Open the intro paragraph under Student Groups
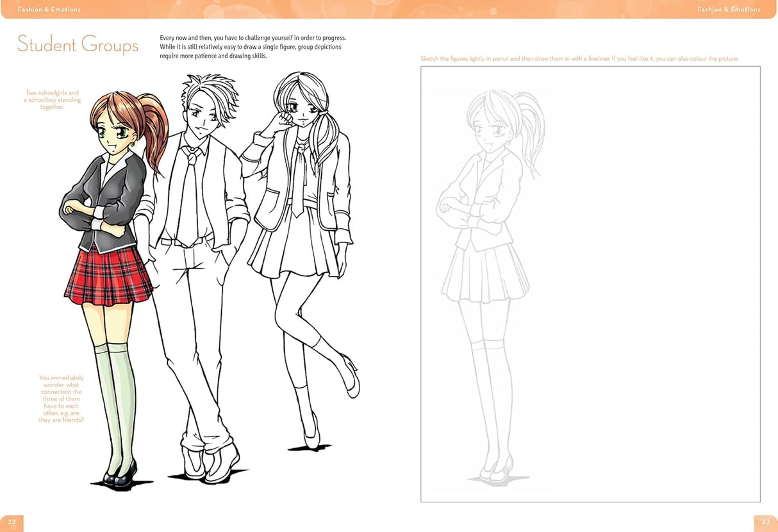Viewport: 778px width, 532px height. tap(254, 47)
